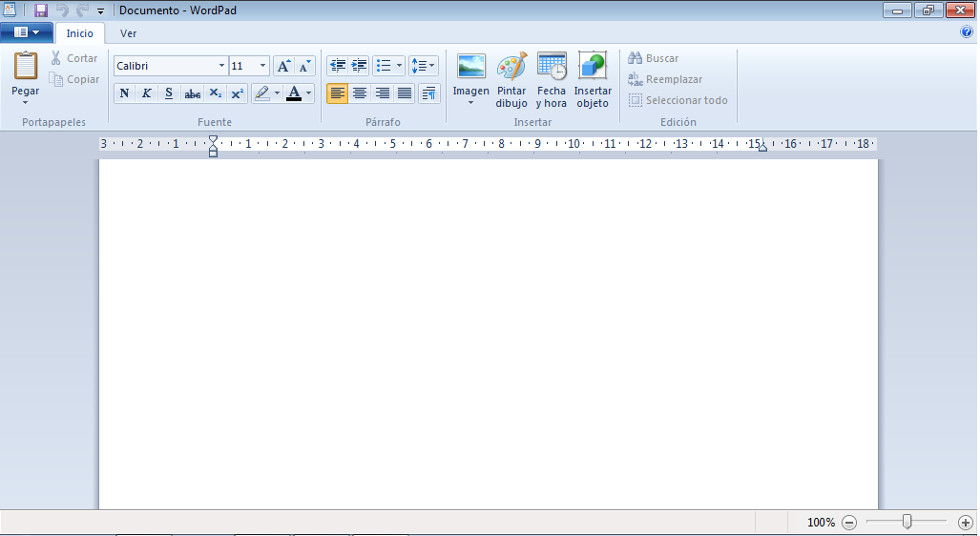Select center text alignment
Screen dimensions: 980x536
click(360, 93)
